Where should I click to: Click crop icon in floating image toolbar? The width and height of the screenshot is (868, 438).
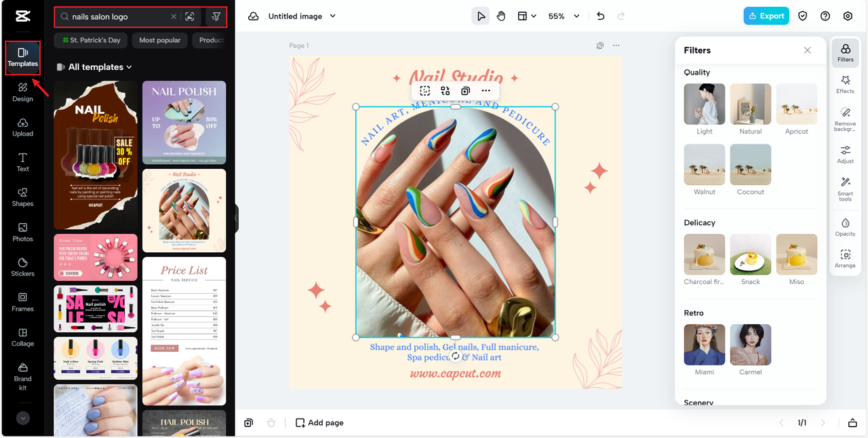[x=425, y=91]
